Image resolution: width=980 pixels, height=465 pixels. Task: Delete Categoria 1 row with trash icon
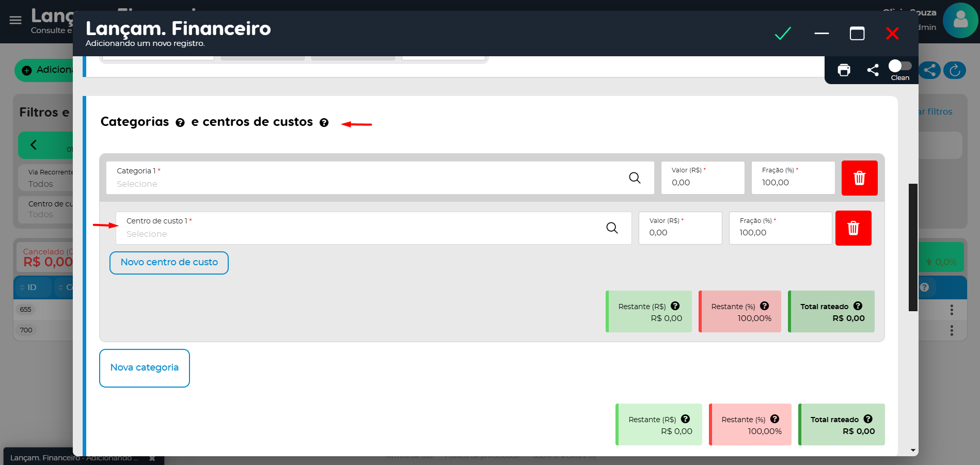click(859, 178)
